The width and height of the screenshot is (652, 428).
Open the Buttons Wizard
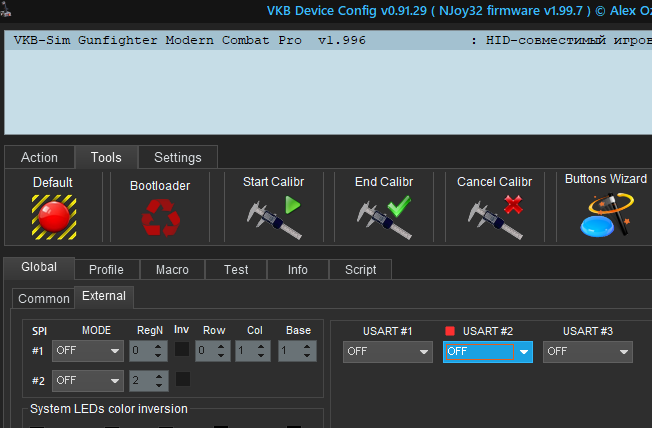605,215
